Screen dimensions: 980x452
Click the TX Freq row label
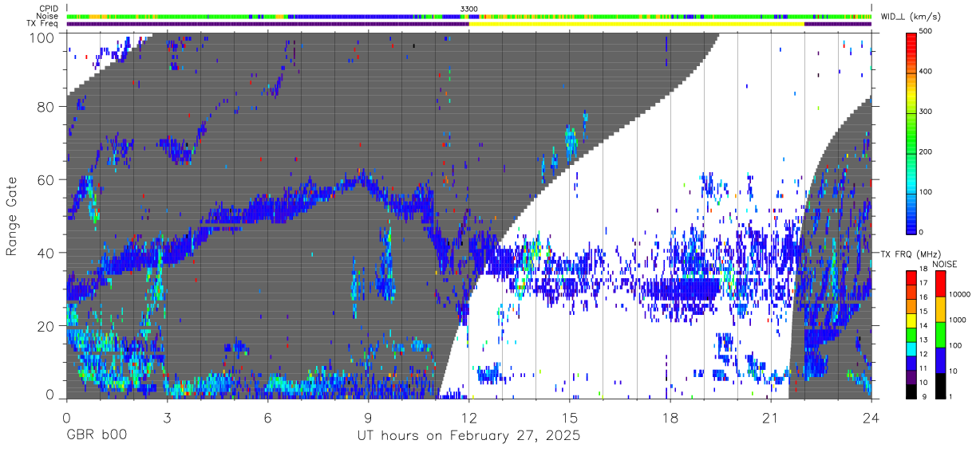(43, 24)
